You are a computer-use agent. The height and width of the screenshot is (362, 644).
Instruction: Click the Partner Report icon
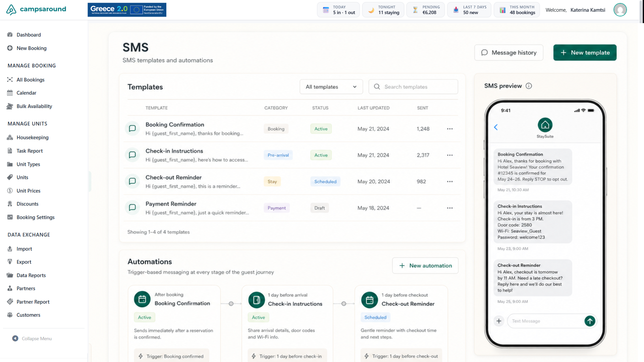(10, 302)
